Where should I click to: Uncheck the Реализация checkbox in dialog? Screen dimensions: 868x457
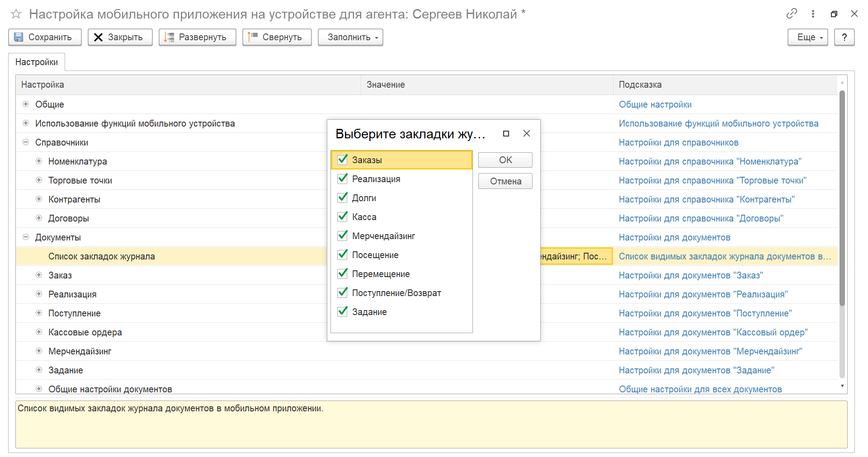343,179
